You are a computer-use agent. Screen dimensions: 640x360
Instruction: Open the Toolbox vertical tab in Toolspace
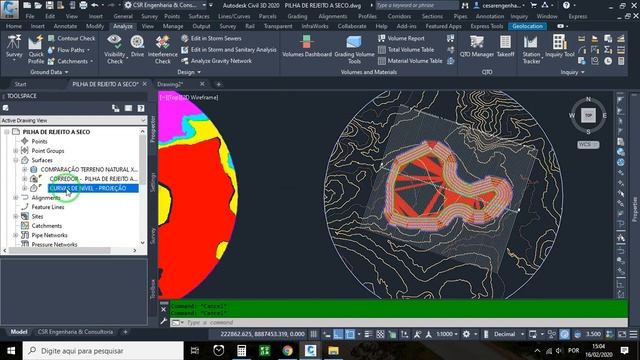(x=153, y=289)
